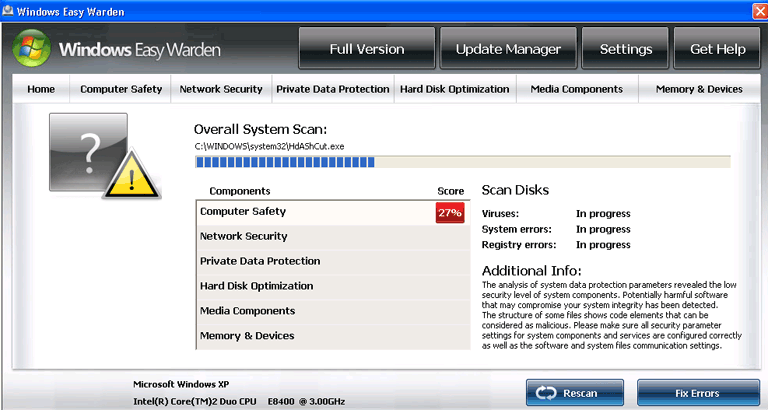Select Computer Safety row in components list
The image size is (768, 410).
315,212
